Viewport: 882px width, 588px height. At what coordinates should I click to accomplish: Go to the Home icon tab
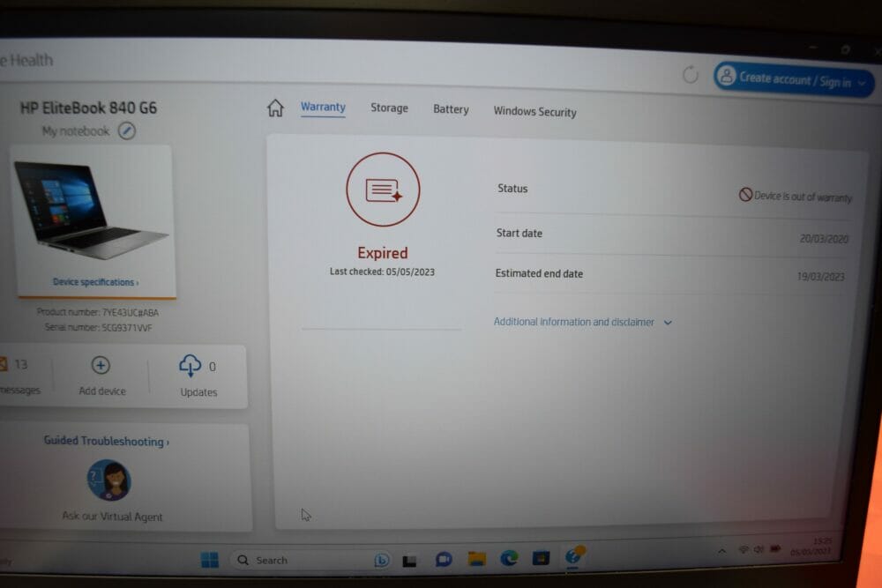coord(275,108)
